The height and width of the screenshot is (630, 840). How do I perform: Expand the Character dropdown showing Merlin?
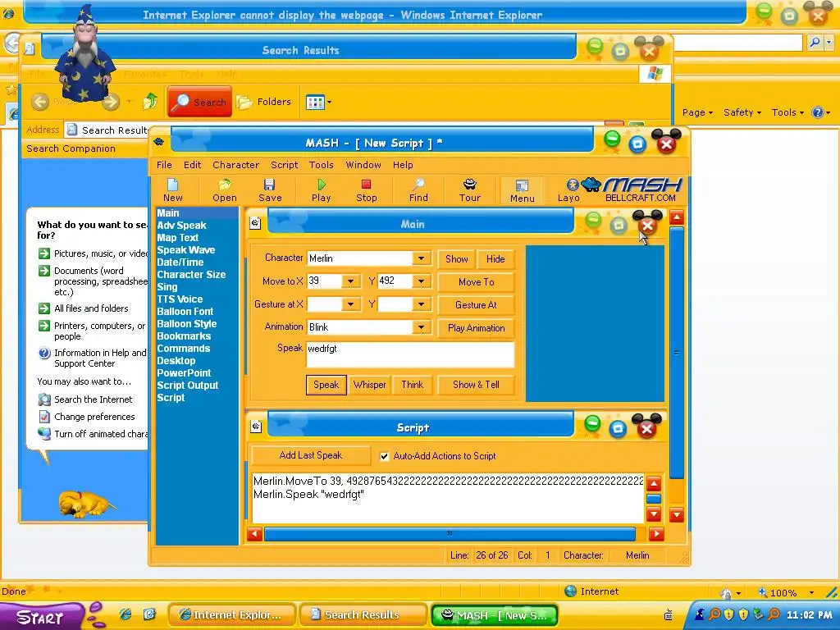421,258
